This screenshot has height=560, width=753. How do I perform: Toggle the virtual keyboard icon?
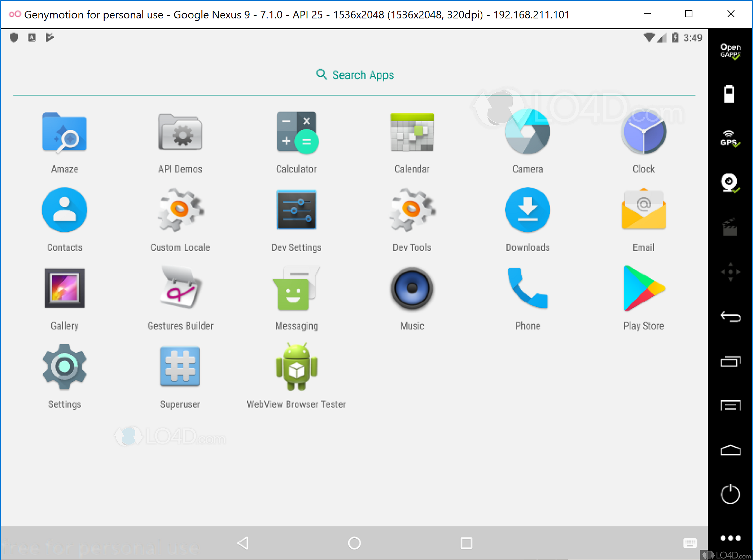[689, 542]
